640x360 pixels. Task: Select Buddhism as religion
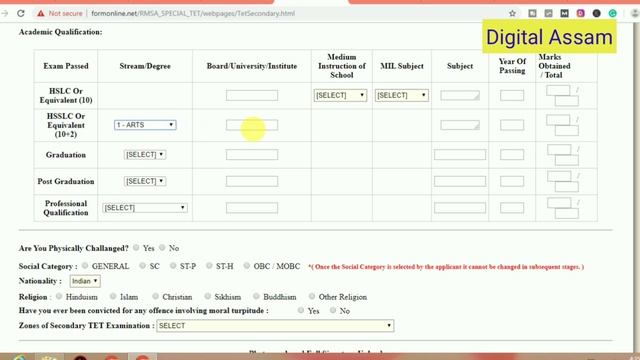(x=256, y=296)
